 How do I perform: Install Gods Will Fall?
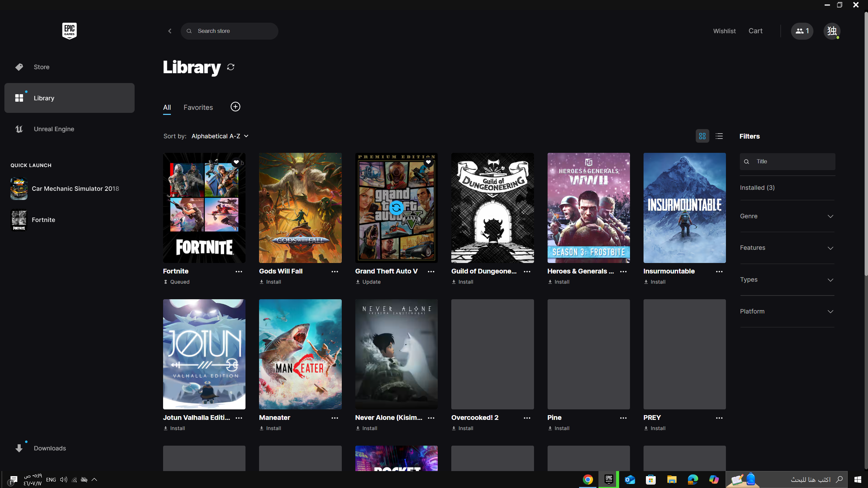click(x=270, y=282)
